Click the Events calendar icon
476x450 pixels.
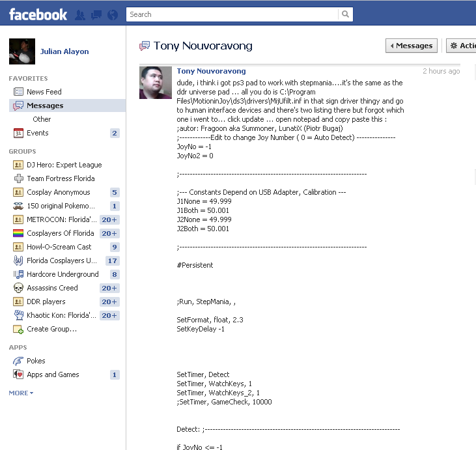18,133
